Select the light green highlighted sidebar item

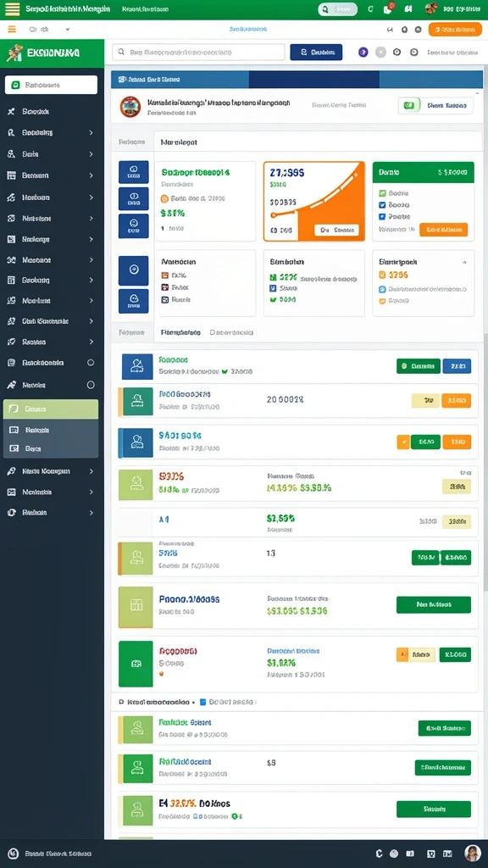point(51,409)
